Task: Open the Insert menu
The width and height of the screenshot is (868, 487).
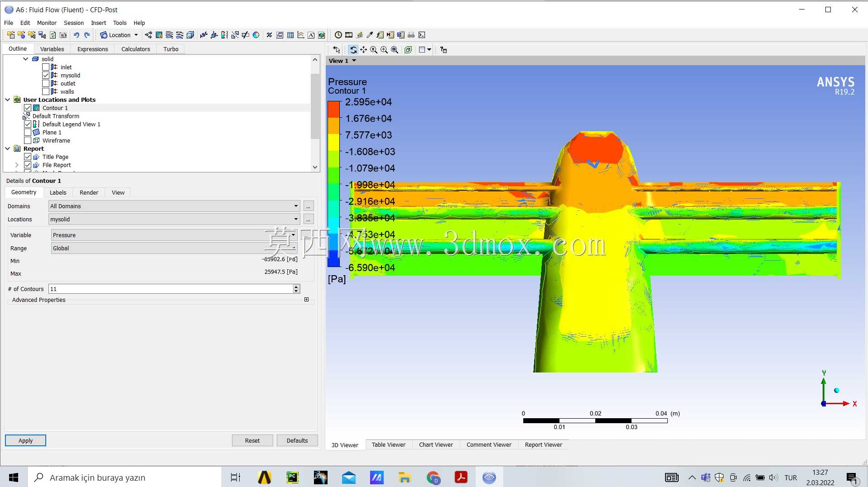Action: click(x=98, y=23)
